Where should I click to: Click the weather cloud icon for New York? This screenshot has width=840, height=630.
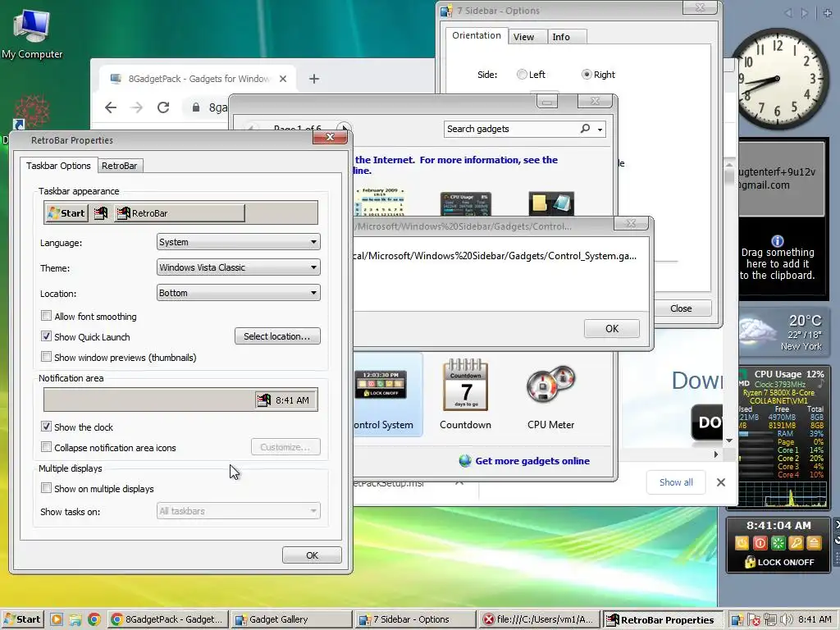[x=759, y=331]
